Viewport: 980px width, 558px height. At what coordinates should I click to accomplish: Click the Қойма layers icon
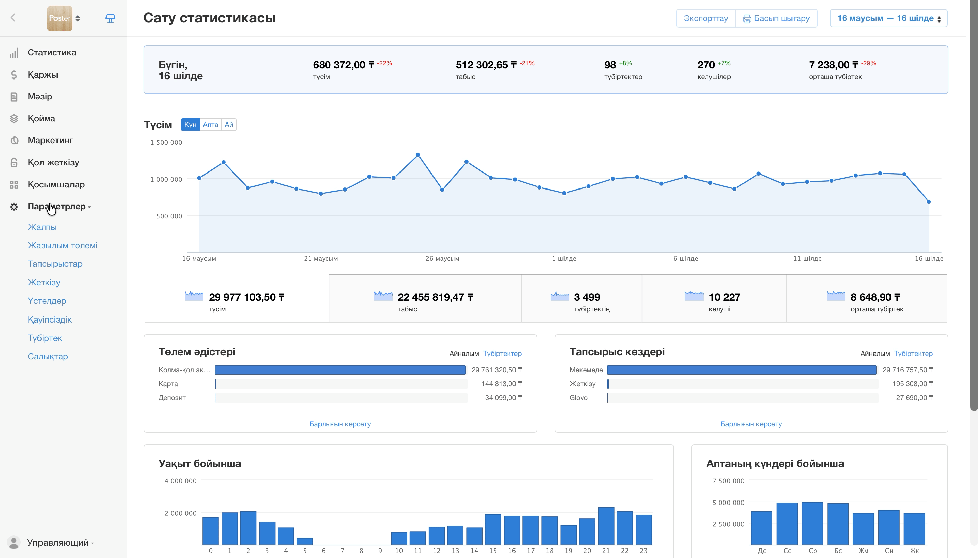14,119
